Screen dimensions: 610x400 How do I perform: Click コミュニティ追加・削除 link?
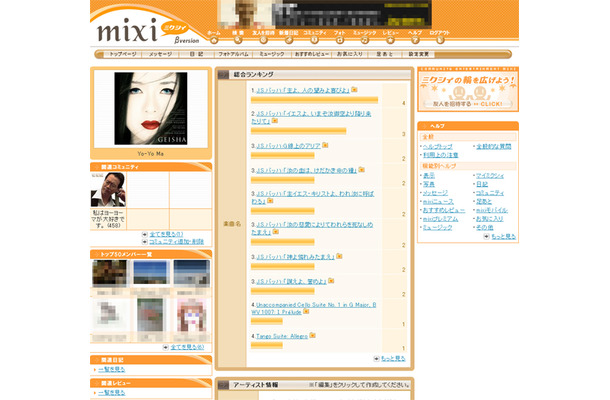click(177, 242)
